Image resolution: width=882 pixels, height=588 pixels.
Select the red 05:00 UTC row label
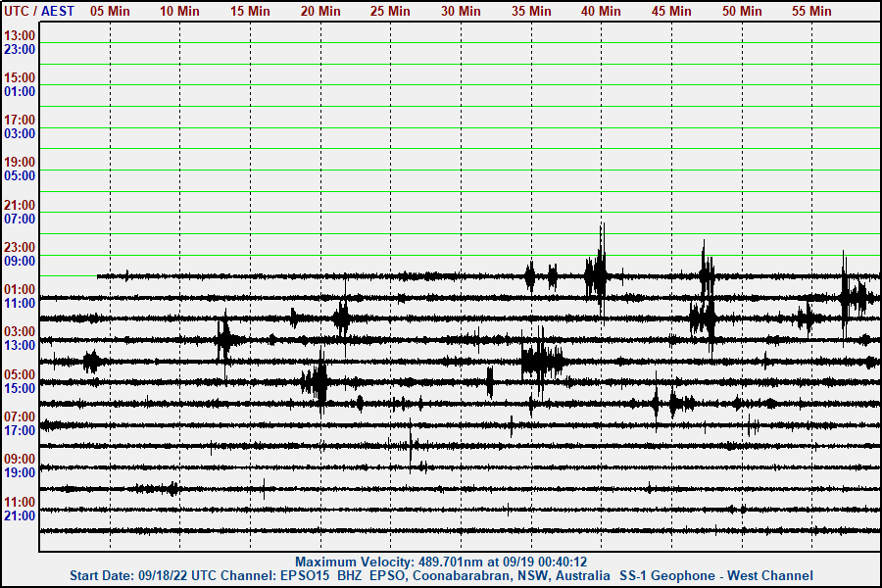(20, 374)
